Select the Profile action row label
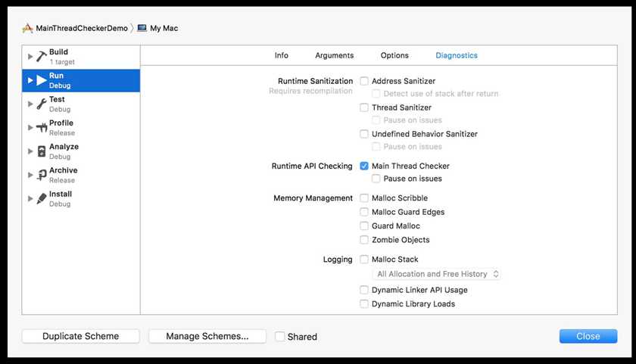This screenshot has width=636, height=364. coord(61,123)
